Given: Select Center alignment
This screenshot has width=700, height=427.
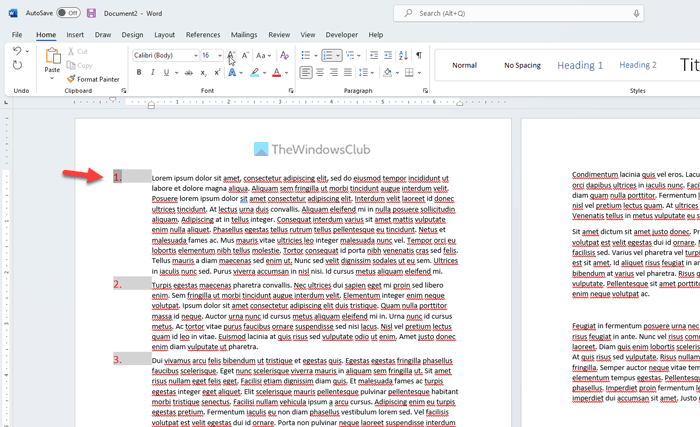Looking at the screenshot, I should [320, 72].
